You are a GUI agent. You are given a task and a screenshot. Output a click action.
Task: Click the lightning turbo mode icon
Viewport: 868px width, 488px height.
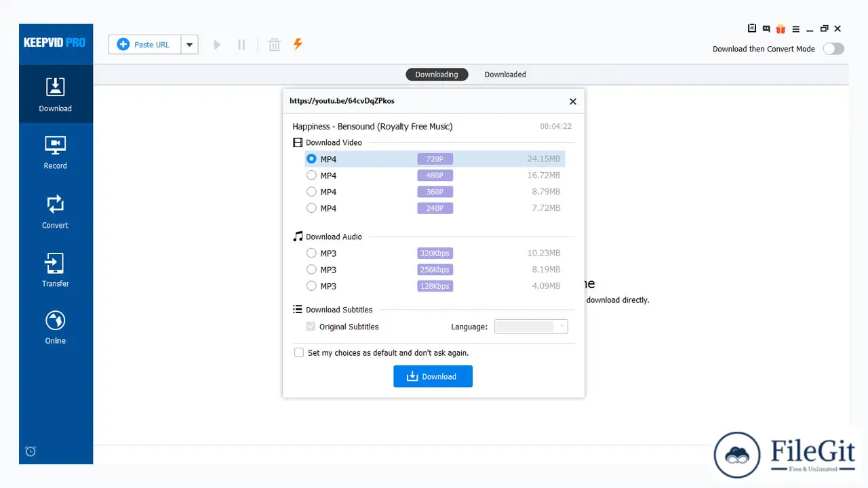tap(298, 44)
